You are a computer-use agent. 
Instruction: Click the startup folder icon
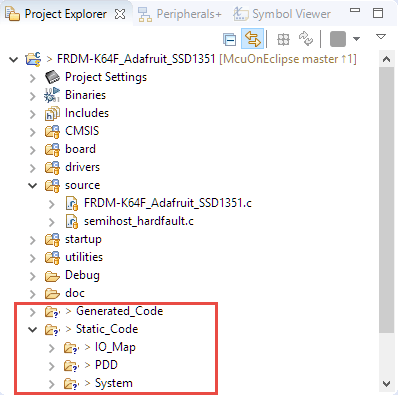pyautogui.click(x=52, y=239)
